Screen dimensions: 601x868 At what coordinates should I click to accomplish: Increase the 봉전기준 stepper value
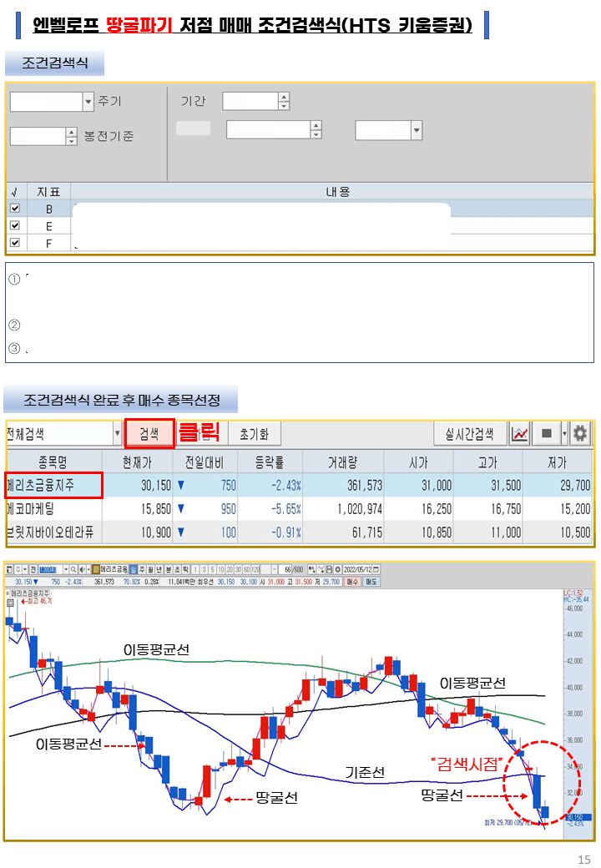tap(72, 132)
